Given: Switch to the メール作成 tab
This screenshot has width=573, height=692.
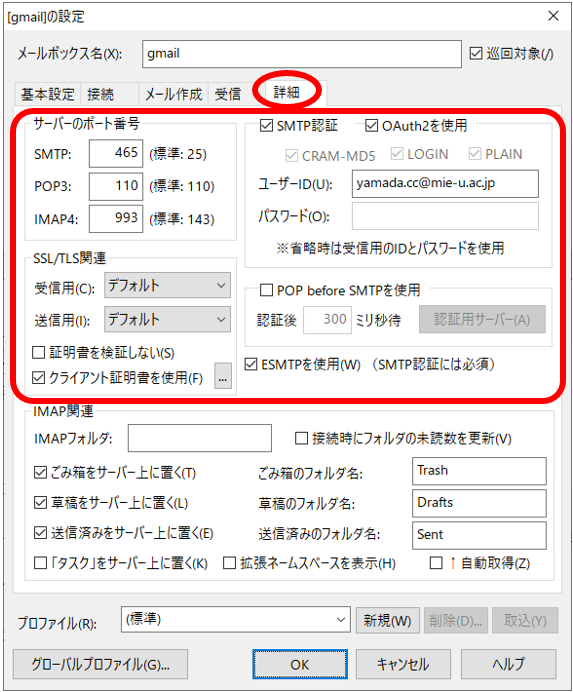Looking at the screenshot, I should point(173,94).
